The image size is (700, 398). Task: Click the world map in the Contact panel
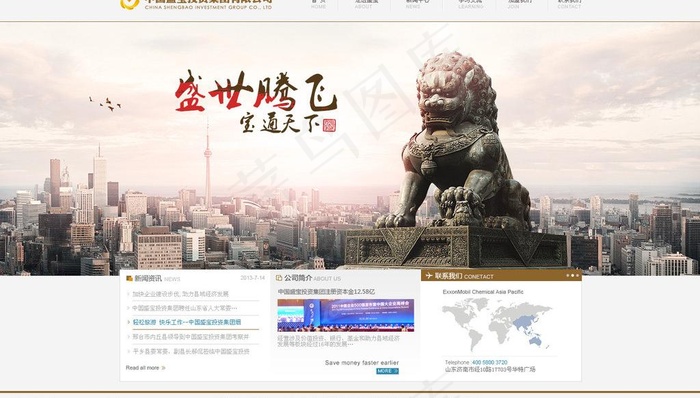coord(497,324)
